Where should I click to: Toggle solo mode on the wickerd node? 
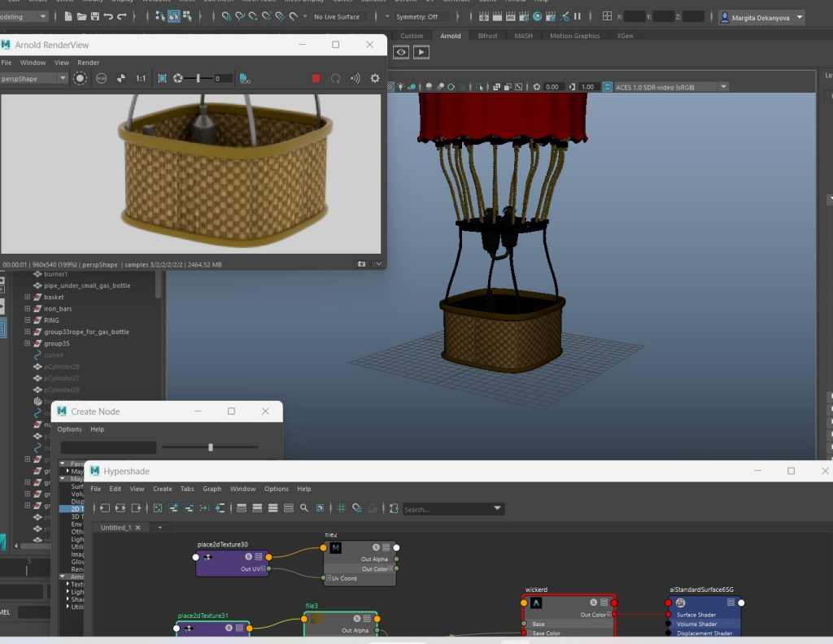593,603
